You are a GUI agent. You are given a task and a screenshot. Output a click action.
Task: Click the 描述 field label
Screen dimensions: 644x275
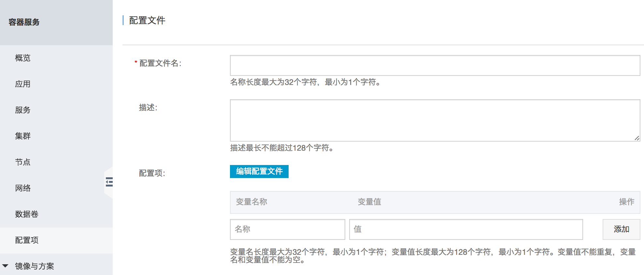point(148,108)
